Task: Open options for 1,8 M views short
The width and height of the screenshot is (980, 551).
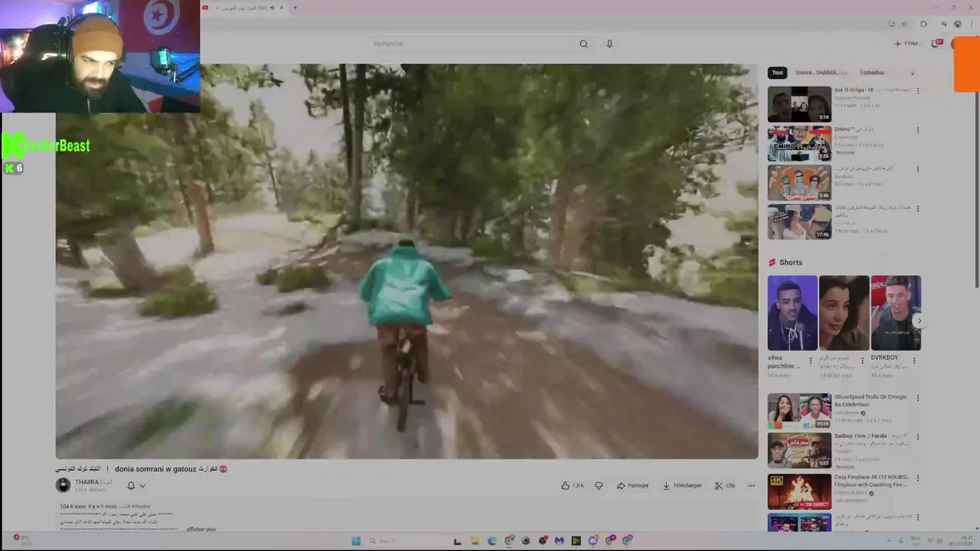Action: (x=862, y=360)
